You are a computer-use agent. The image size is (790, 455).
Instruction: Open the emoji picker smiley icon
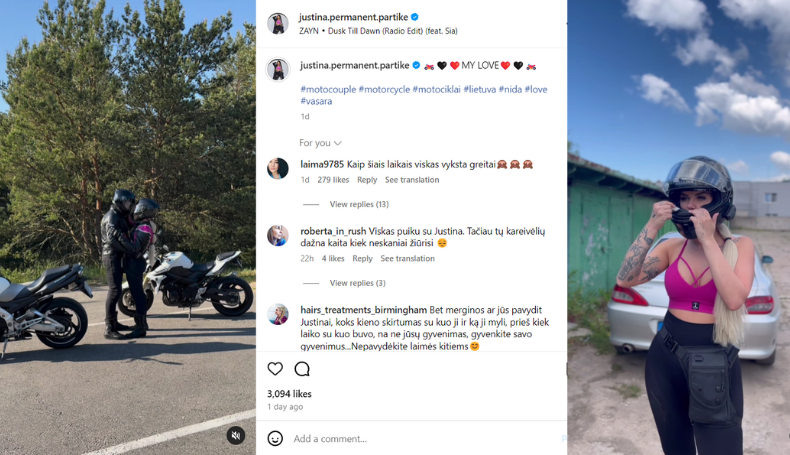[275, 438]
